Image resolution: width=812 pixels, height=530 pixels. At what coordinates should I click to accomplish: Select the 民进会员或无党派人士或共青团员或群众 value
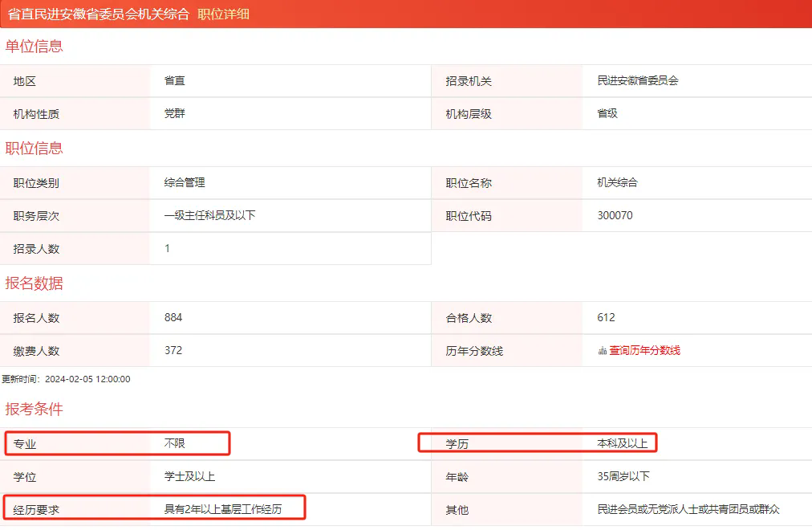[688, 510]
